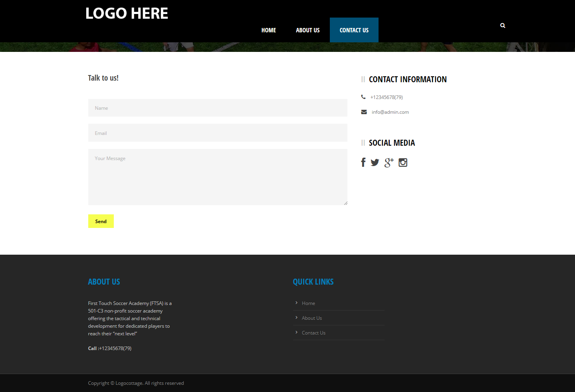Viewport: 575px width, 392px height.
Task: Click the chevron beside footer Contact Us
Action: (296, 333)
